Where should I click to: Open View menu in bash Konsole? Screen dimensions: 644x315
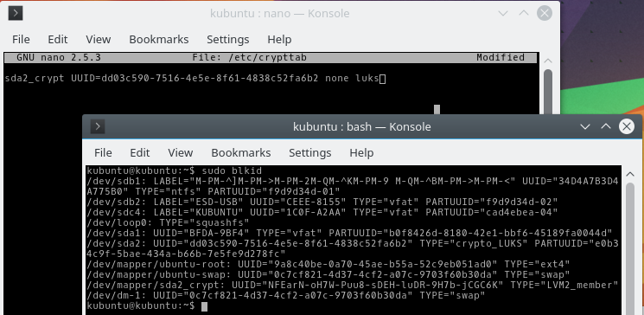point(181,153)
